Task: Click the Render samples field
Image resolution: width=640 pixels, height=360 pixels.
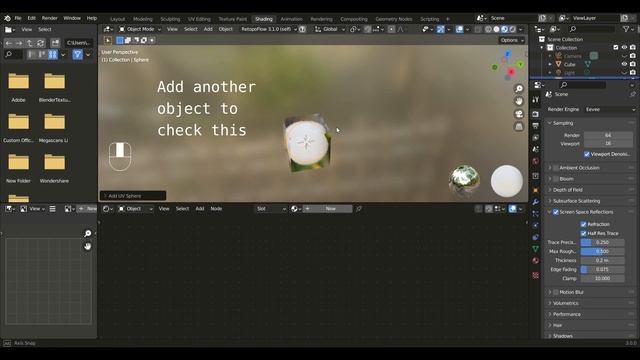Action: (x=608, y=135)
